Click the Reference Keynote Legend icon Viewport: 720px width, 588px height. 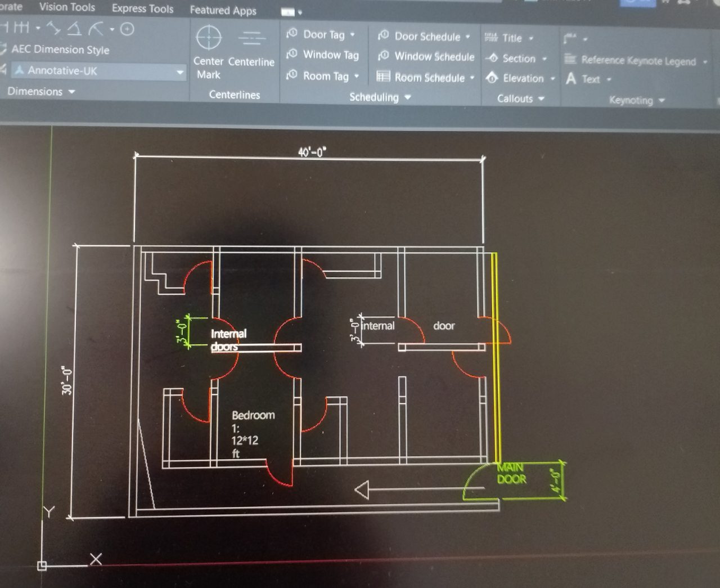(x=570, y=60)
